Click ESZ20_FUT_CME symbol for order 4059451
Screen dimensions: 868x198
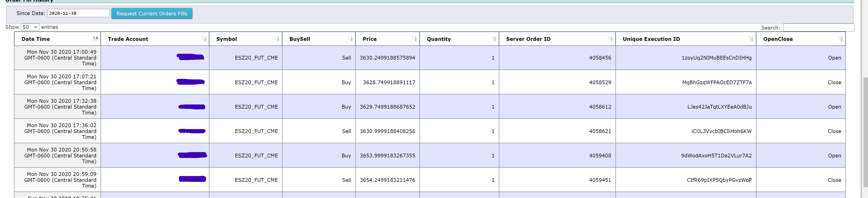[256, 180]
